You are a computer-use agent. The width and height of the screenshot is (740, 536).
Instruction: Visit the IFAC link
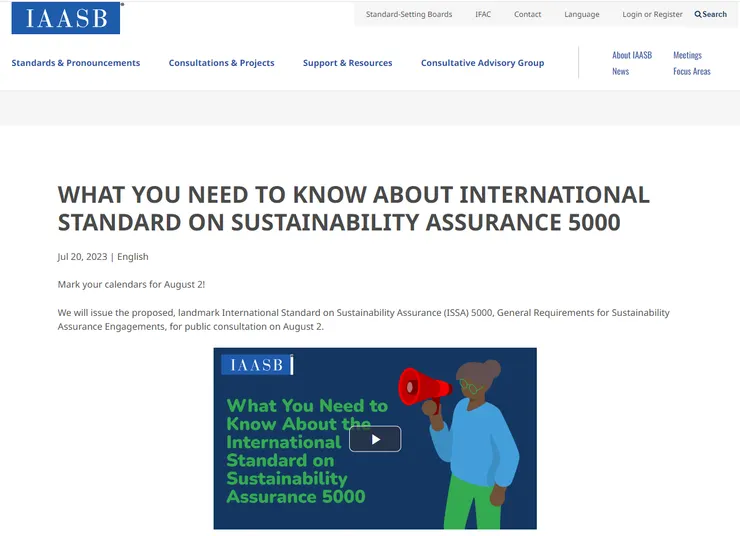[x=483, y=15]
